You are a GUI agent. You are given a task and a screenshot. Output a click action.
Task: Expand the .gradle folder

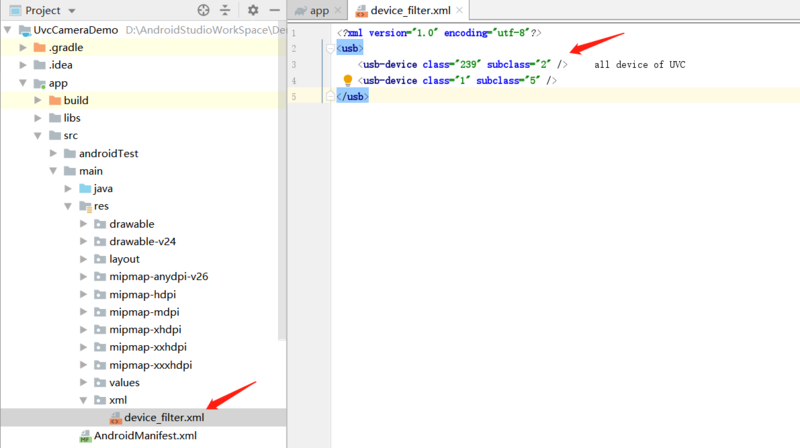click(x=23, y=47)
